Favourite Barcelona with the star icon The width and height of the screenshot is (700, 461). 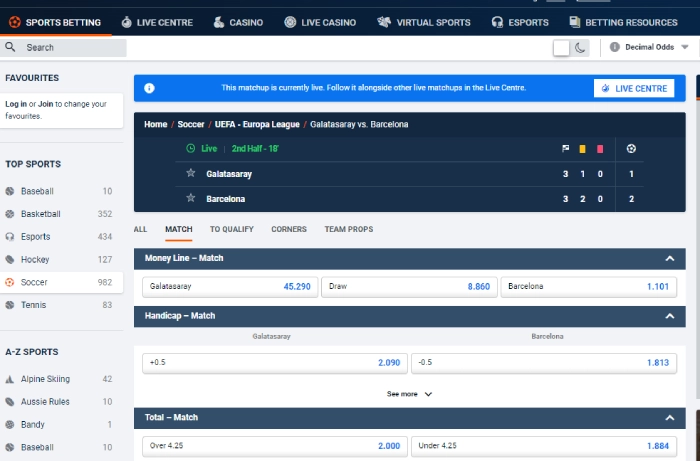coord(191,198)
